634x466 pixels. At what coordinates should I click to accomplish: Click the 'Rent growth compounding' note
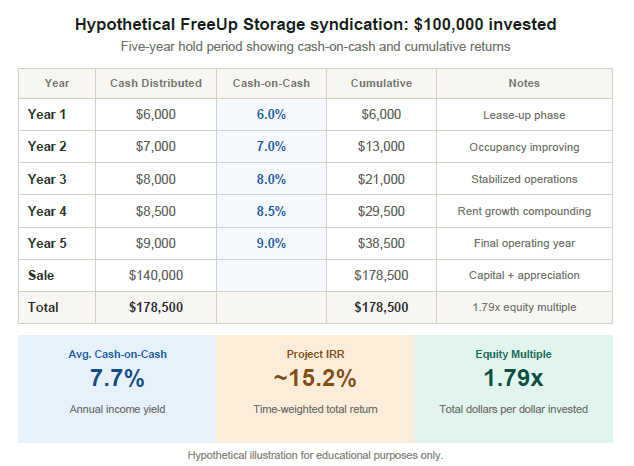[x=524, y=211]
